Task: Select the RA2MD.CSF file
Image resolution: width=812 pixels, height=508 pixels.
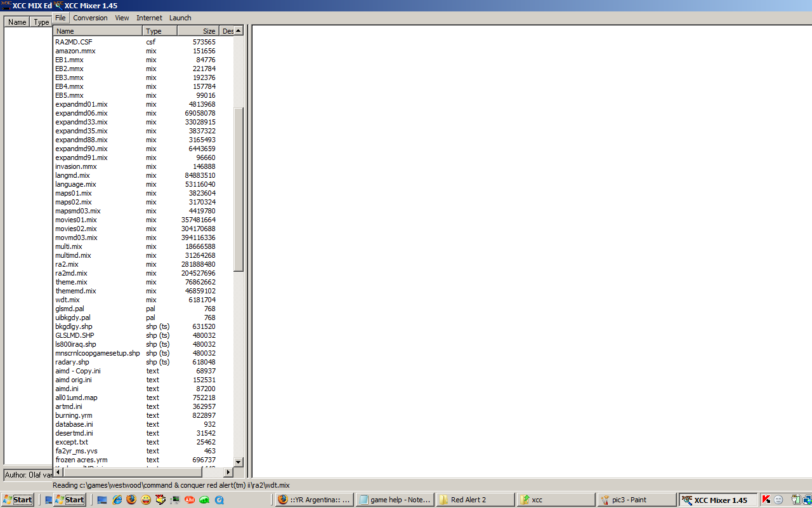Action: [73, 42]
